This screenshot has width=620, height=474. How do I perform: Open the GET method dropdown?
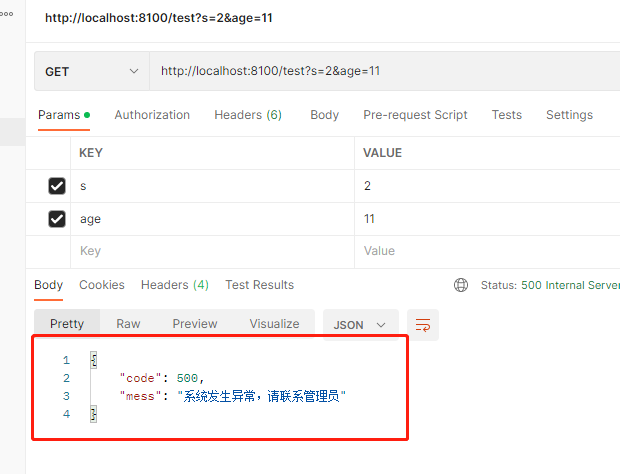[x=92, y=71]
